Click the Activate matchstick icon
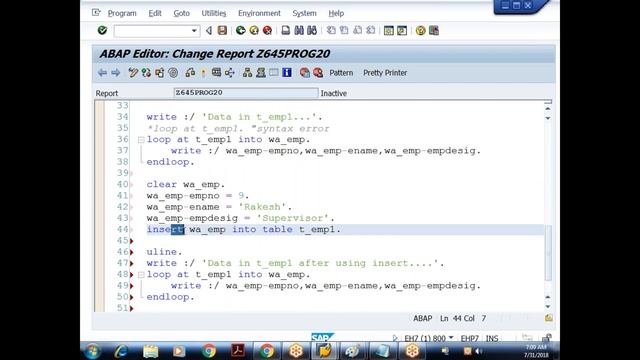This screenshot has width=640, height=360. click(x=203, y=73)
